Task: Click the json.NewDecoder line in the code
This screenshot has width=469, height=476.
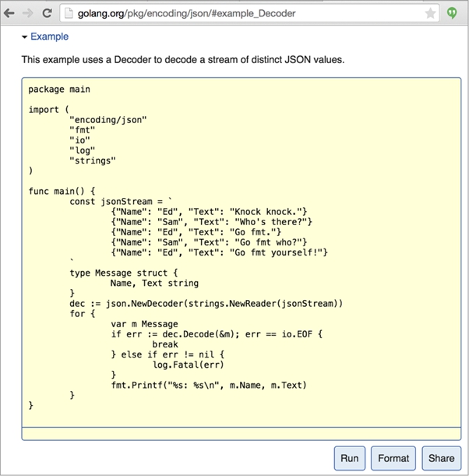Action: pyautogui.click(x=206, y=303)
